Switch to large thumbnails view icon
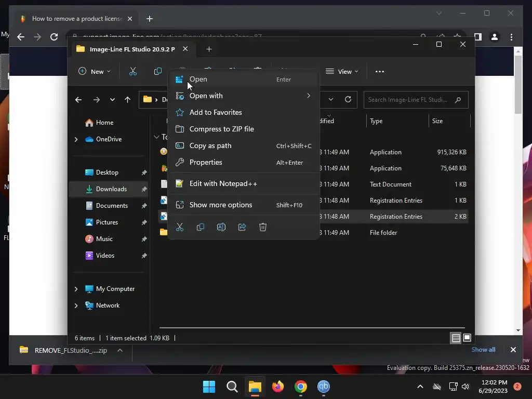The height and width of the screenshot is (399, 532). click(467, 338)
